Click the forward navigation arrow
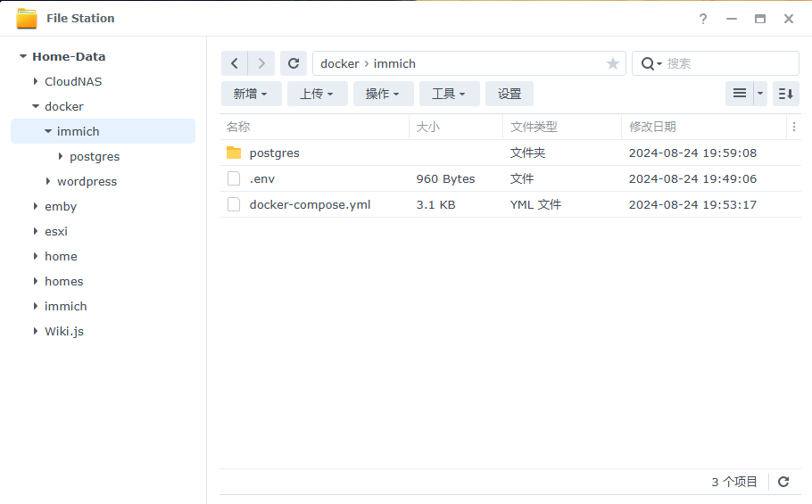 coord(261,63)
